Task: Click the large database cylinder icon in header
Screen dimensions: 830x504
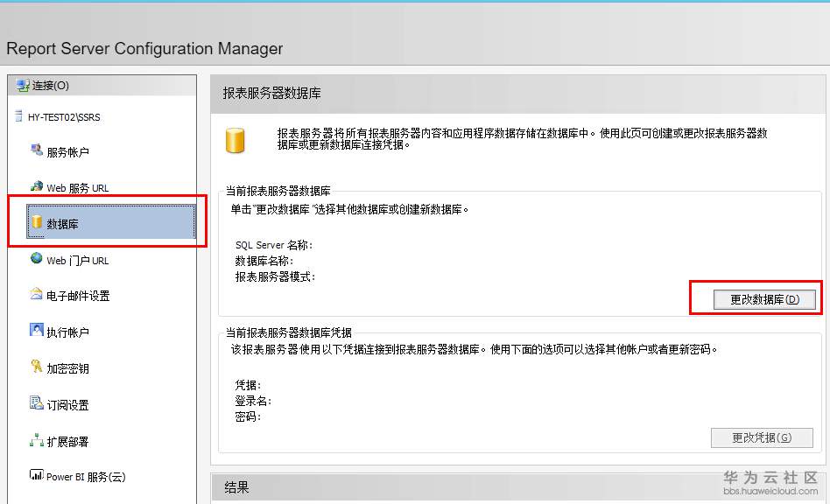Action: point(235,140)
